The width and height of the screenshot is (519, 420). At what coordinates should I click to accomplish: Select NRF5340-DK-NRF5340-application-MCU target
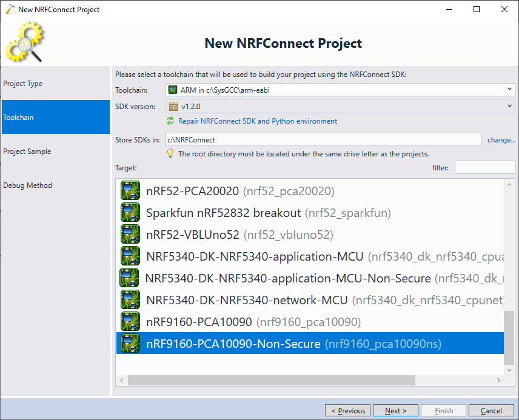pyautogui.click(x=310, y=256)
